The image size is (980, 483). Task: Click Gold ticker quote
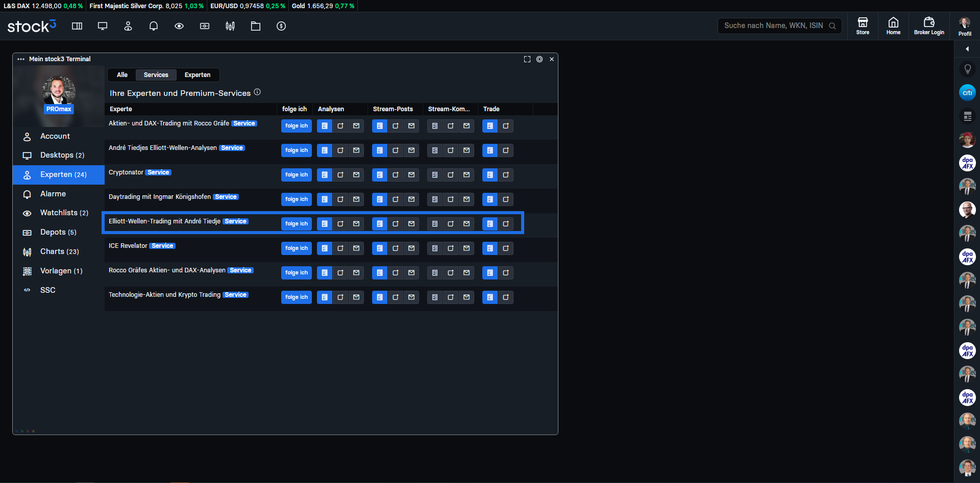tap(323, 6)
